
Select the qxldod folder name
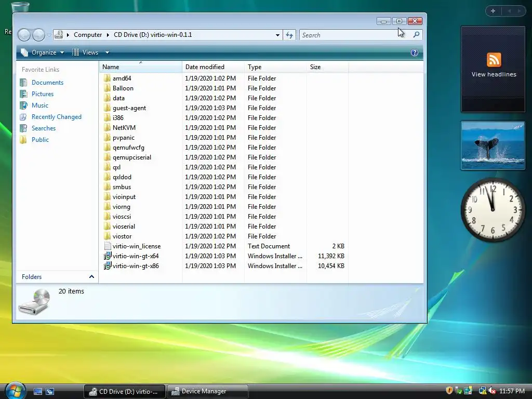pyautogui.click(x=122, y=177)
